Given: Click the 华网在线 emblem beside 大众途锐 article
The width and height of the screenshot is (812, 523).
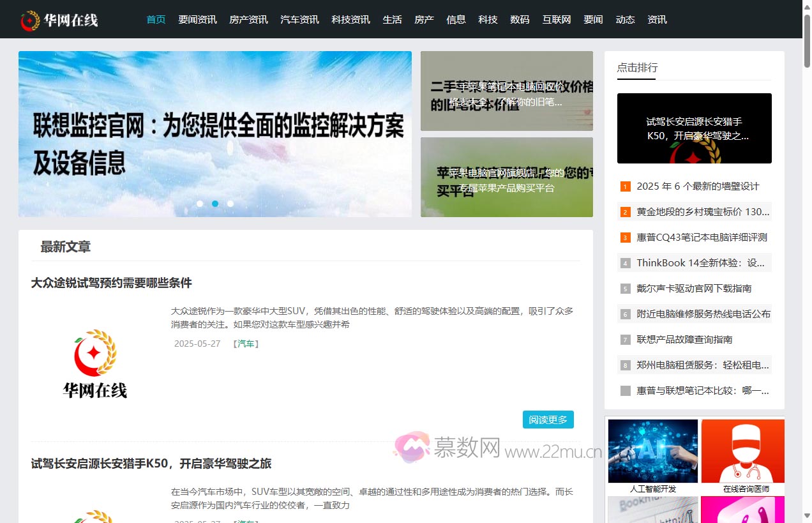Looking at the screenshot, I should click(x=94, y=362).
